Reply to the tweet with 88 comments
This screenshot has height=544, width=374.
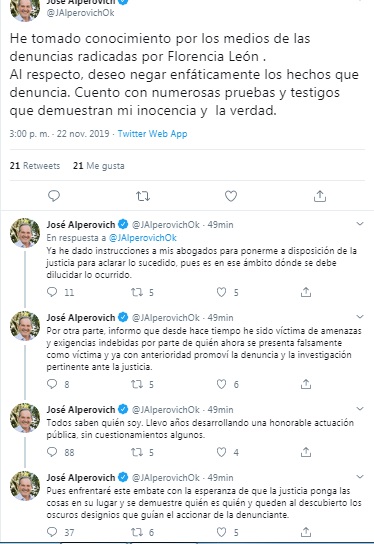(x=52, y=452)
